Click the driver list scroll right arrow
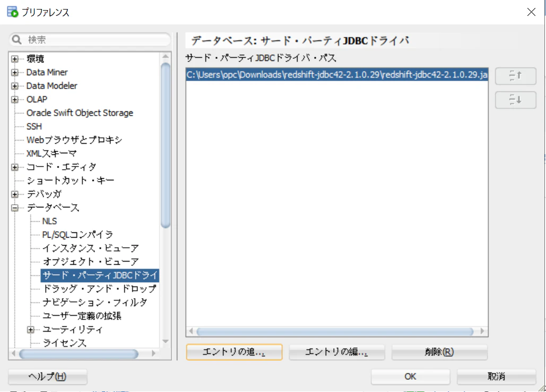Image resolution: width=546 pixels, height=392 pixels. [482, 331]
